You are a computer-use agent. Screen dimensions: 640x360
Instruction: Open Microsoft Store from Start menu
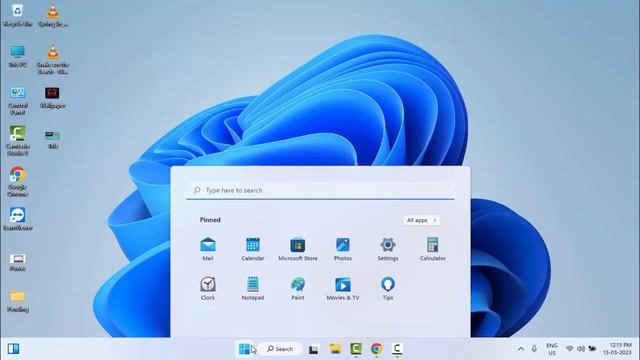click(298, 249)
